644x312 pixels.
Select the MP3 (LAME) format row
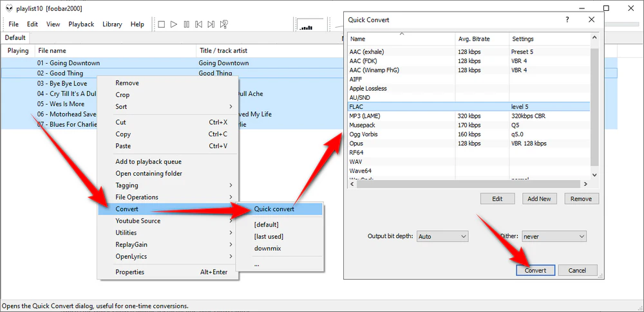tap(469, 116)
